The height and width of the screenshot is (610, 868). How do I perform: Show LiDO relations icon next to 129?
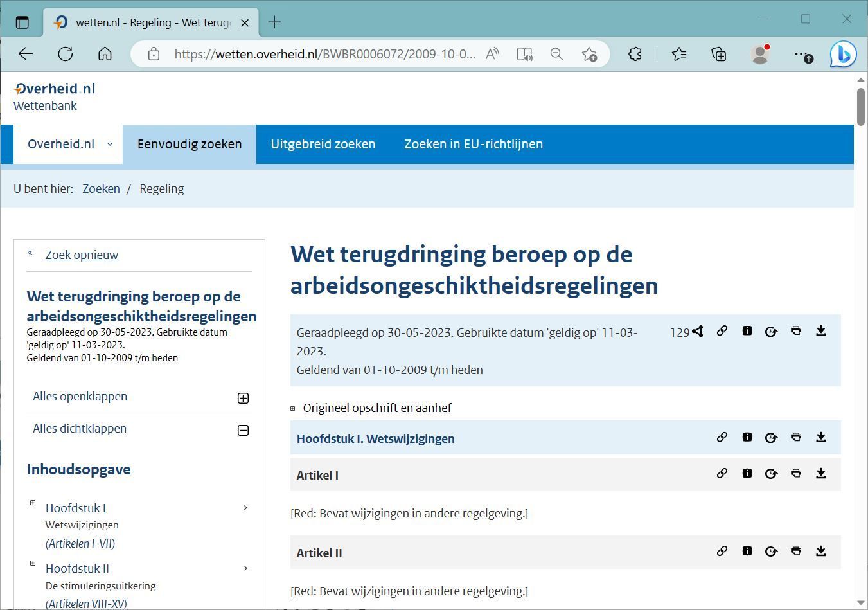[698, 331]
